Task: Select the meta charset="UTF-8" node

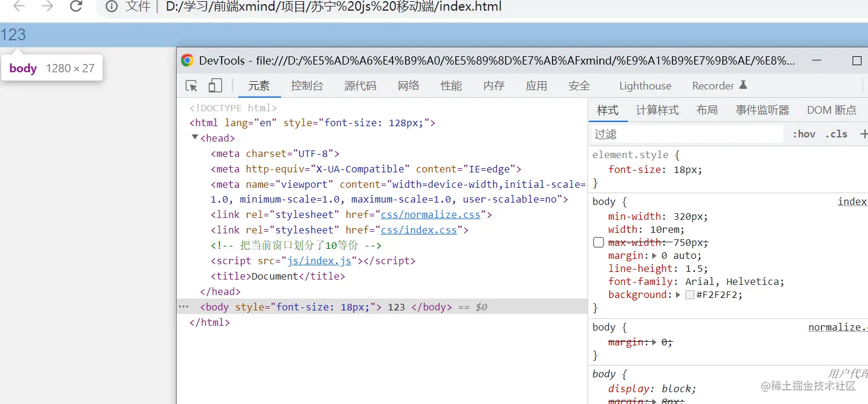Action: point(275,153)
